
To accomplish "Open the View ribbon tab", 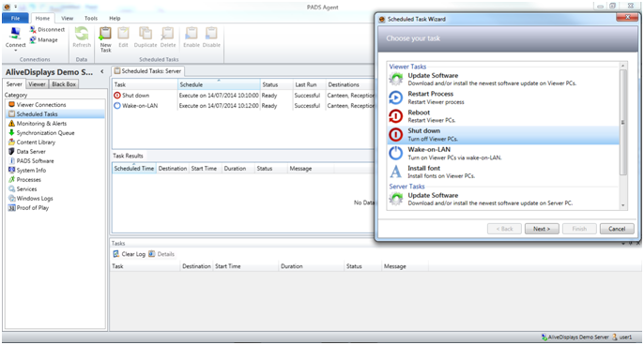I will (67, 18).
